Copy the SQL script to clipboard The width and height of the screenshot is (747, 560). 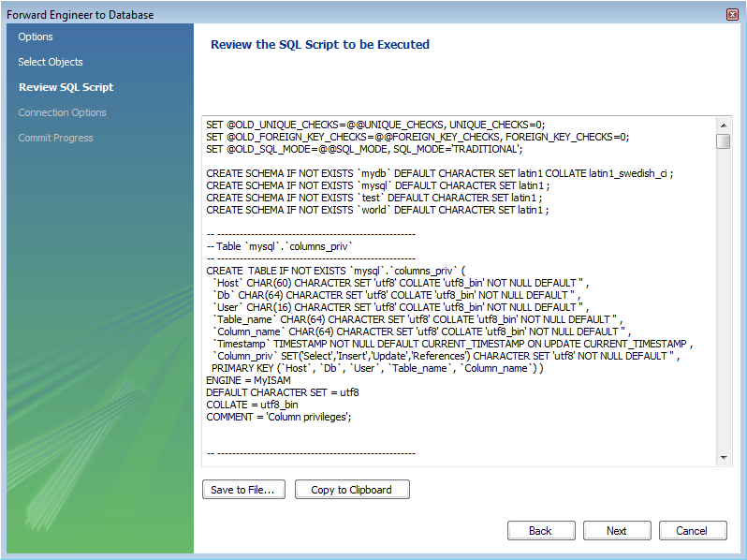(351, 490)
